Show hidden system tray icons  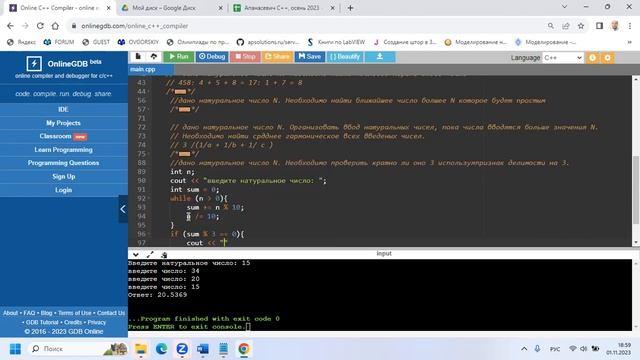(524, 349)
